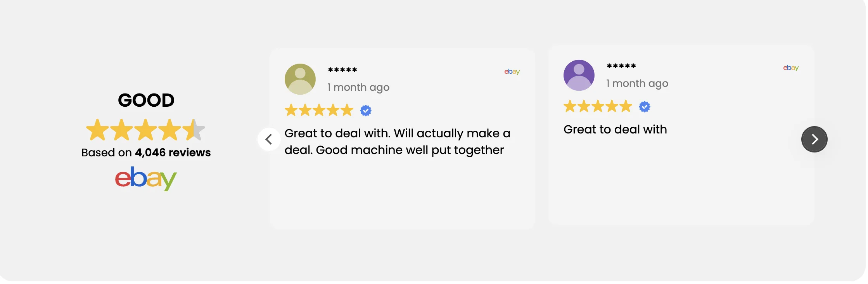Click the olive-green reviewer avatar
Image resolution: width=868 pixels, height=284 pixels.
click(x=300, y=79)
